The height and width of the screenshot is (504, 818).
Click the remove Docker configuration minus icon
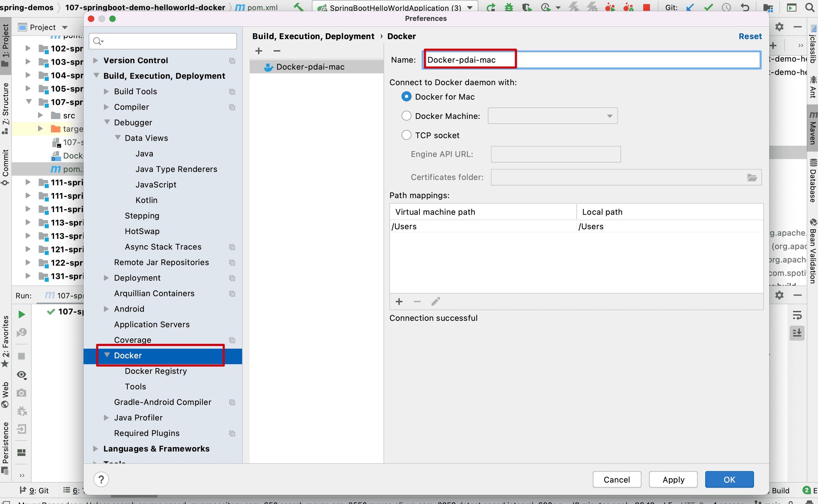pyautogui.click(x=277, y=51)
